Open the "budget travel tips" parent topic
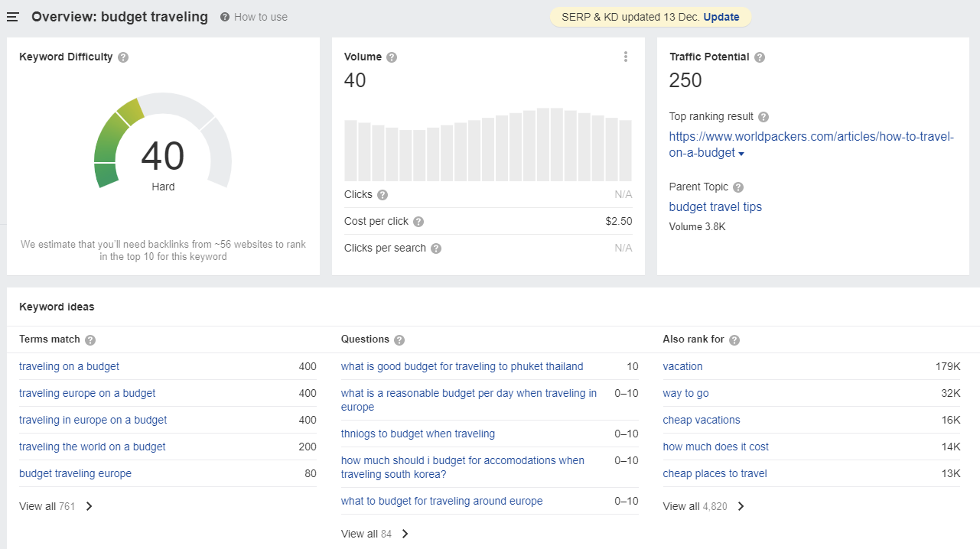This screenshot has width=980, height=549. [x=715, y=206]
